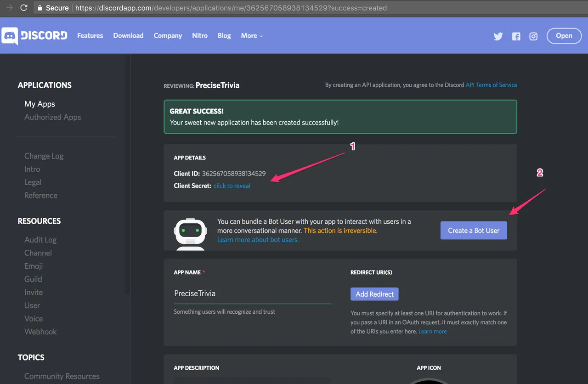The width and height of the screenshot is (588, 384).
Task: Open Community Resources topic in sidebar
Action: tap(62, 376)
